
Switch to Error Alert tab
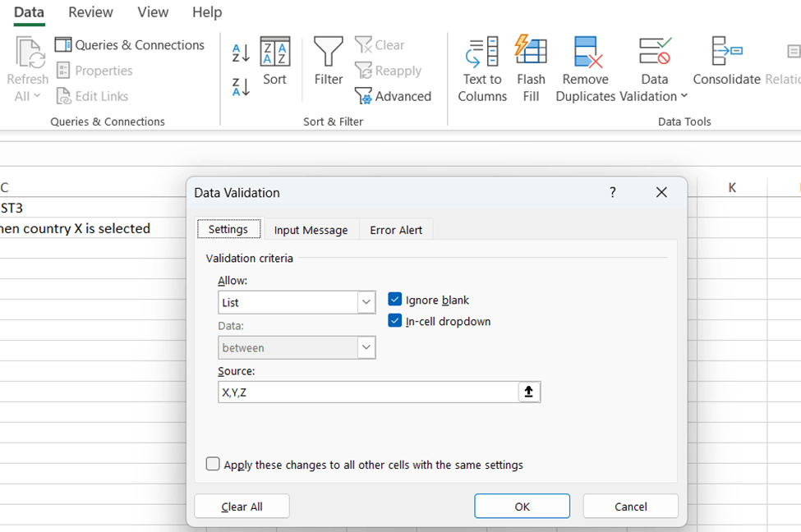pyautogui.click(x=396, y=230)
